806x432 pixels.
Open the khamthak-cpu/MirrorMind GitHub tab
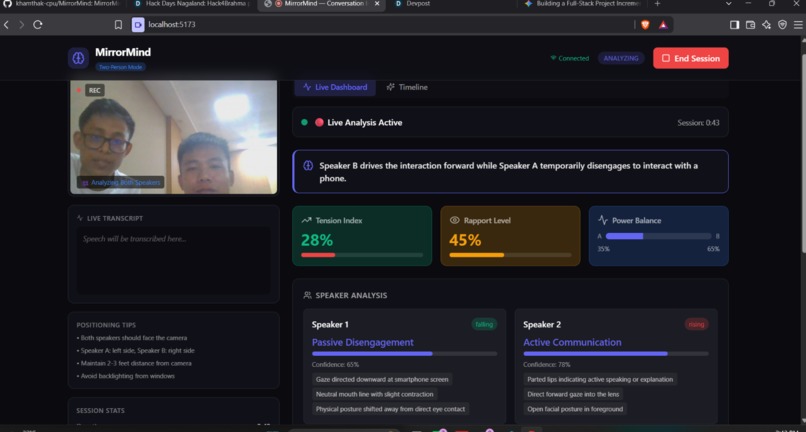[x=62, y=4]
